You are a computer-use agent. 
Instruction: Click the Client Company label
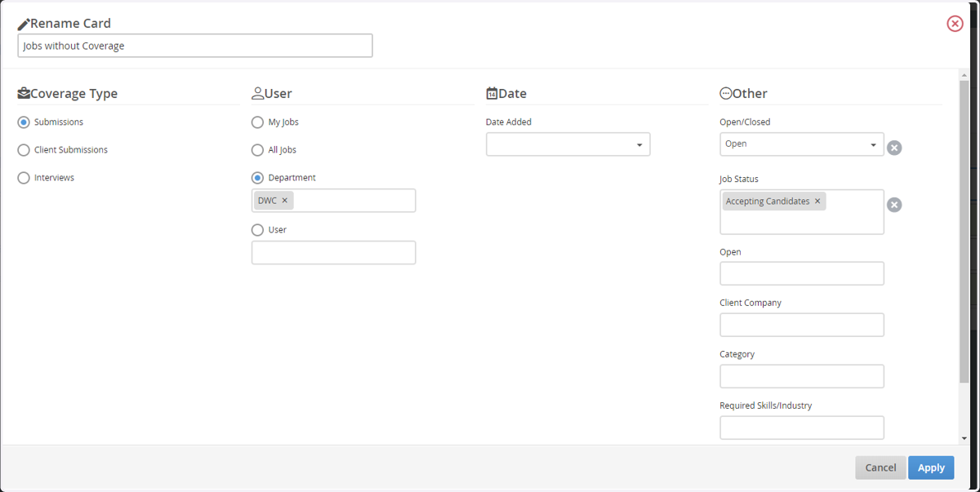point(751,303)
